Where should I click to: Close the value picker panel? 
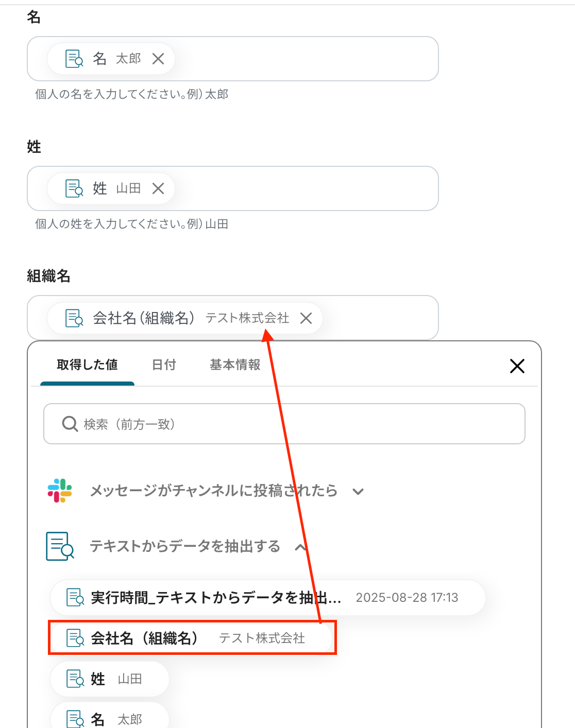coord(517,366)
